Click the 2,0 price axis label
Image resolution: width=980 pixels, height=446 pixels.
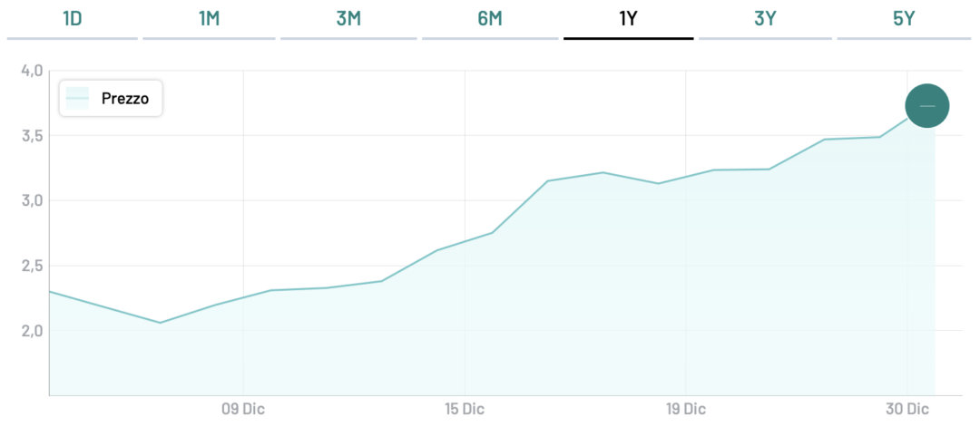32,330
